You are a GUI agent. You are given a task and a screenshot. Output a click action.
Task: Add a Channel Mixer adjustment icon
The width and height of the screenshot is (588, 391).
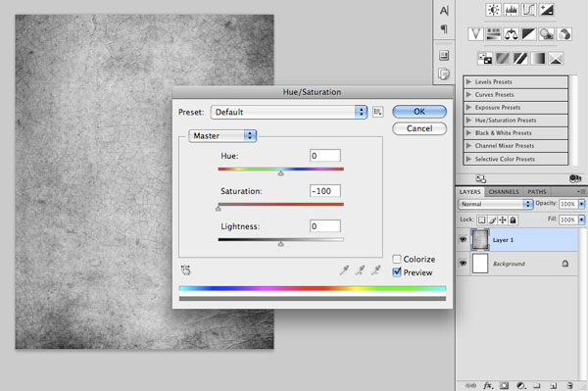(564, 34)
